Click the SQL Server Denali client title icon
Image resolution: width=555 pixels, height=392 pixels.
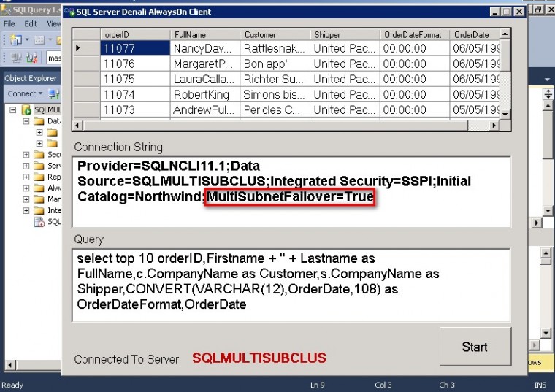coord(69,12)
